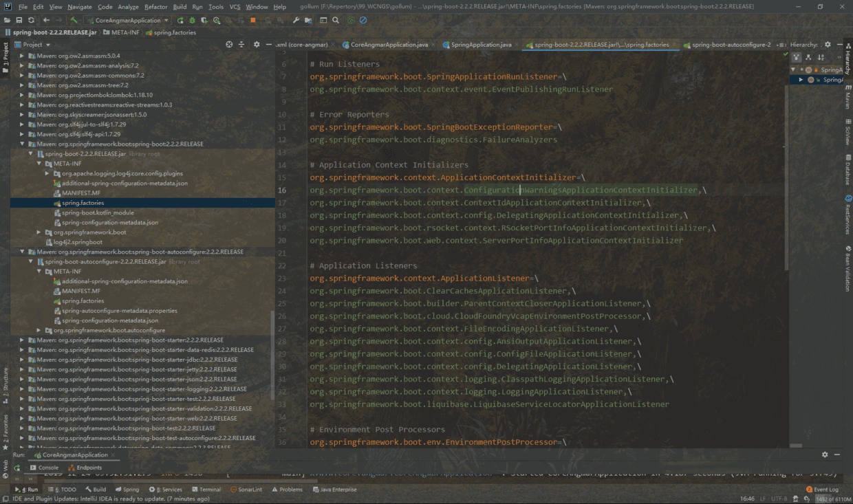Viewport: 853px width, 504px height.
Task: Collapse the spring-boot-2.2.2.RELEASE.jar library node
Action: coord(31,154)
